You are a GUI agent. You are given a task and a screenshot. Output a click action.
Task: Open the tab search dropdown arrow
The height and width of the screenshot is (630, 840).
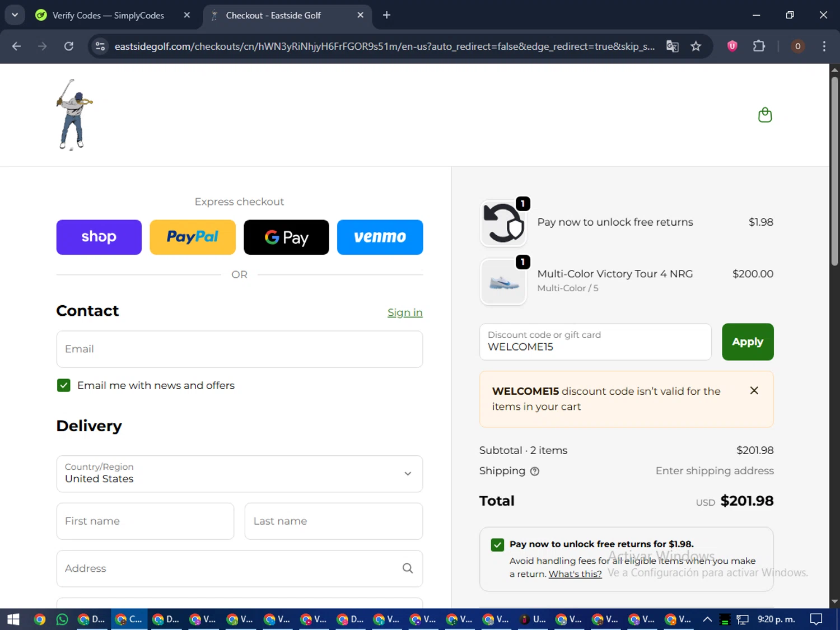[15, 15]
